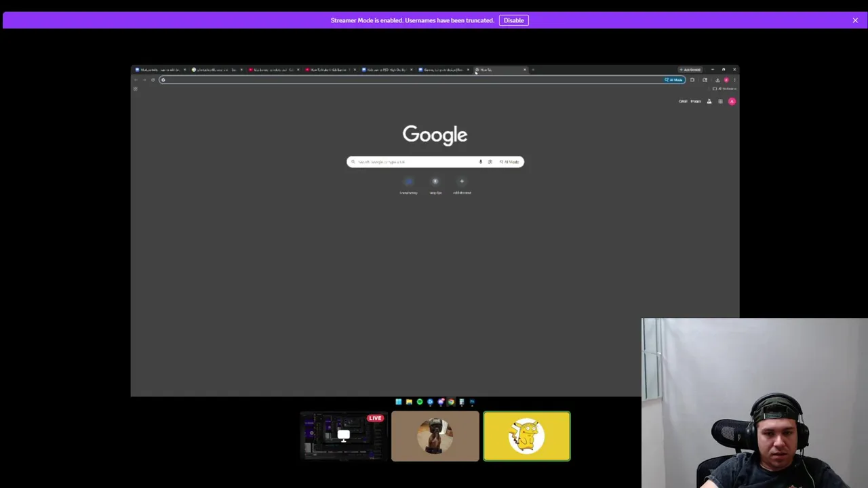Open the tab groups grid icon
Screen dimensions: 868x488
tap(135, 89)
